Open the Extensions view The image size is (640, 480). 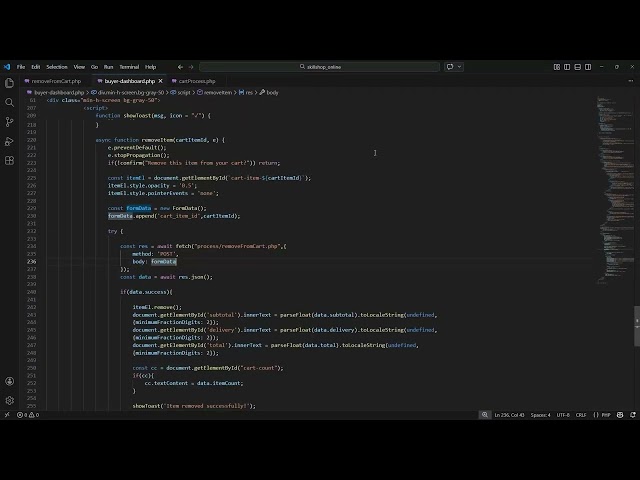tap(9, 160)
